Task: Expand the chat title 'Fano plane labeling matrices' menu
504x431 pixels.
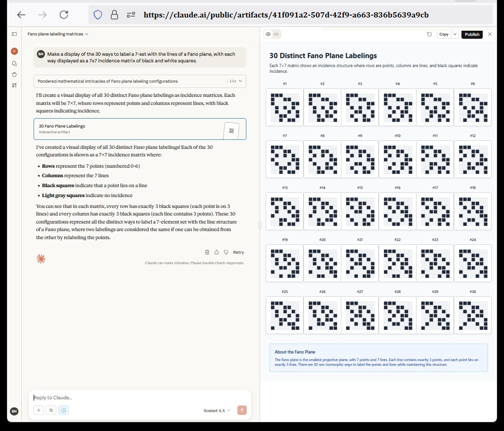Action: [x=58, y=34]
